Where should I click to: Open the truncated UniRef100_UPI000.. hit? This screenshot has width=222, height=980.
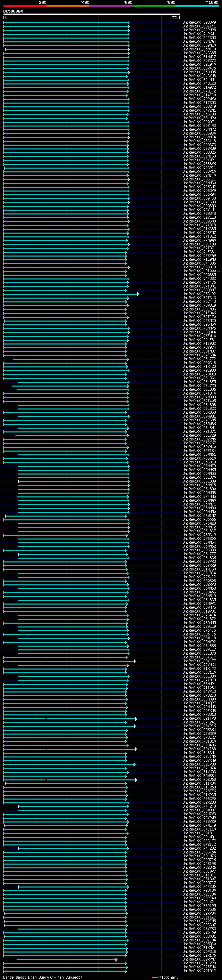[x=201, y=271]
